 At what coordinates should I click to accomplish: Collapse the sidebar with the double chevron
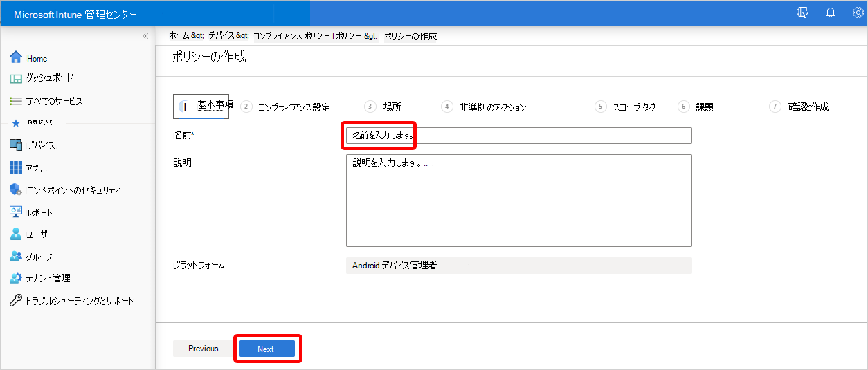(145, 36)
